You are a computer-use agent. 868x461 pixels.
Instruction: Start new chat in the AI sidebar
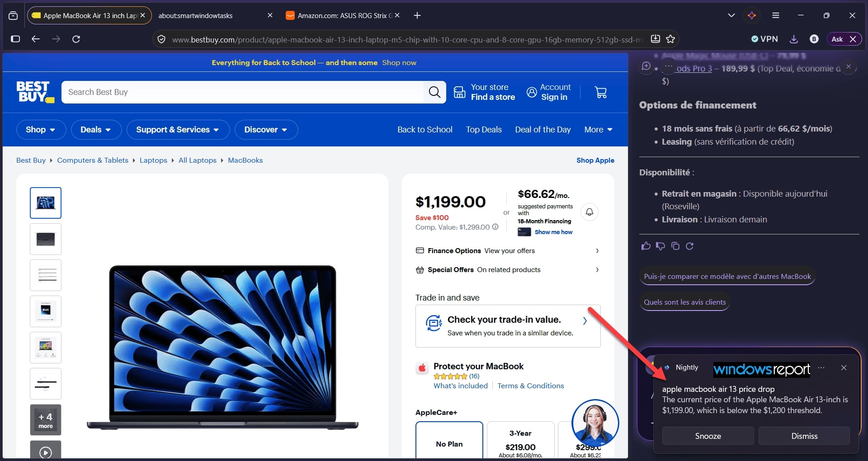tap(646, 66)
